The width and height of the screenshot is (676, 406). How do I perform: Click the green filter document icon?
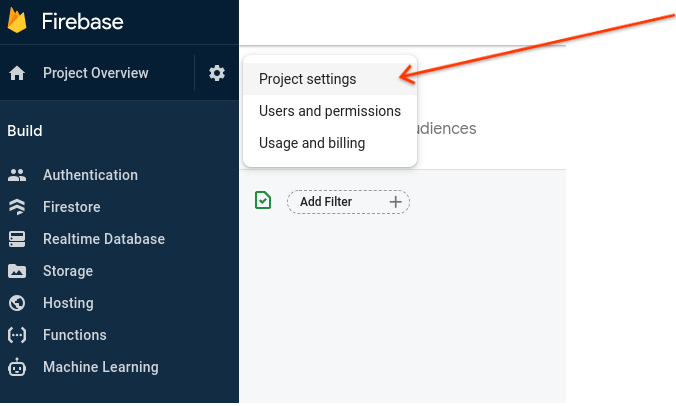pos(262,200)
